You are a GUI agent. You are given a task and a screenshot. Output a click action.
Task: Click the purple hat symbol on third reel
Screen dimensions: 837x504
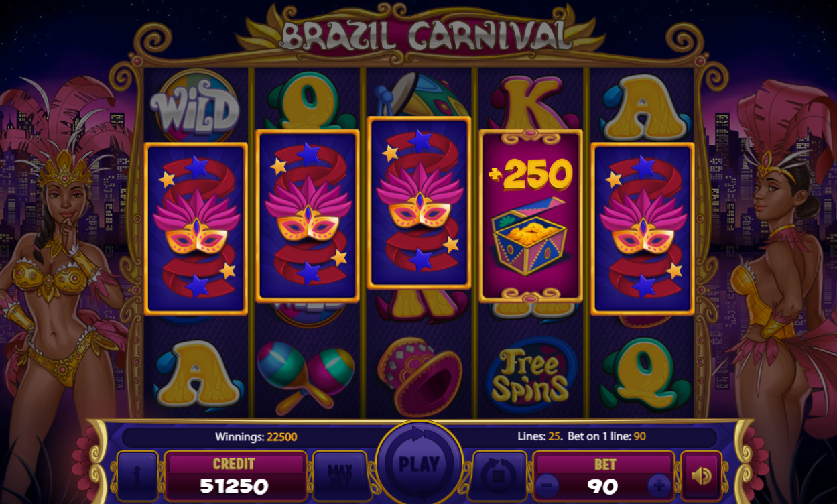[x=419, y=377]
